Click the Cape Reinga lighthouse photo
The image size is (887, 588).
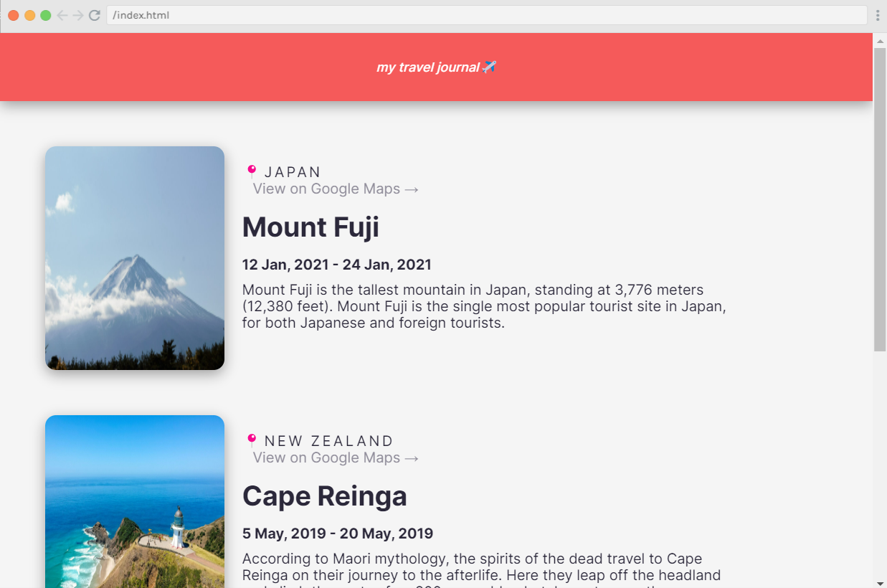click(x=134, y=502)
